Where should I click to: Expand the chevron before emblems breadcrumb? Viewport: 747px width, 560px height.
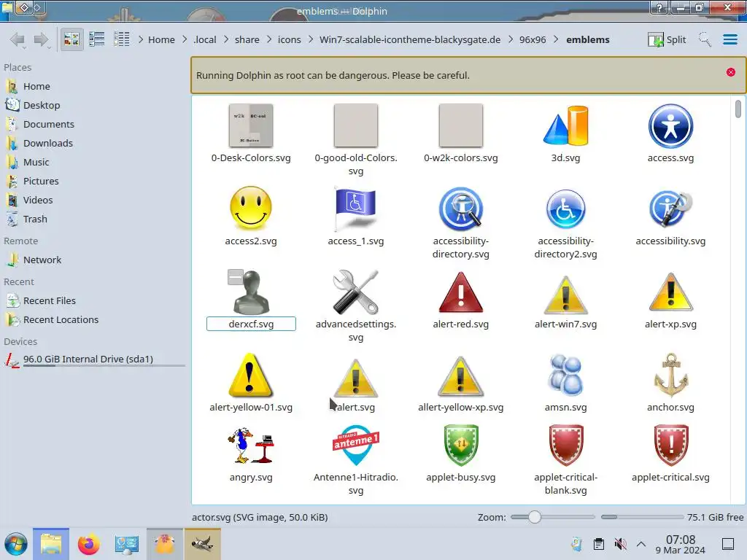(x=556, y=39)
